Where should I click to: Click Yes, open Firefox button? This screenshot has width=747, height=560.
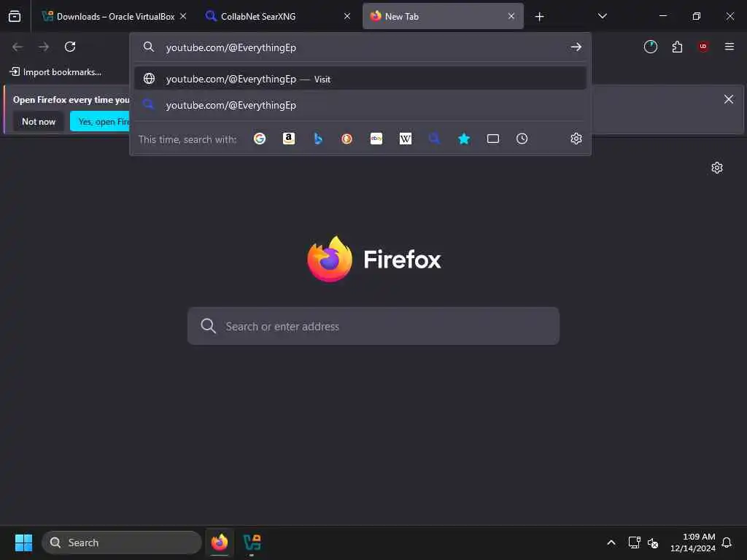point(100,122)
